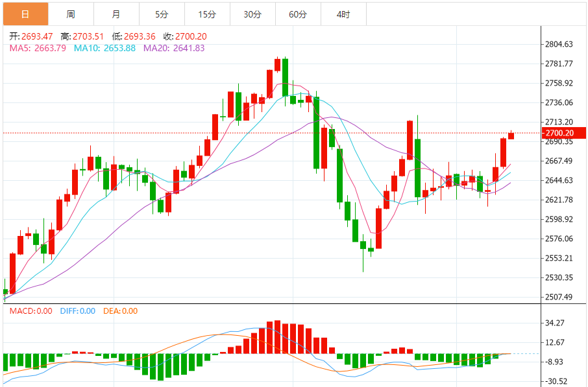Click the latest red candlestick at 2700
Viewport: 588px width, 387px height.
[511, 135]
